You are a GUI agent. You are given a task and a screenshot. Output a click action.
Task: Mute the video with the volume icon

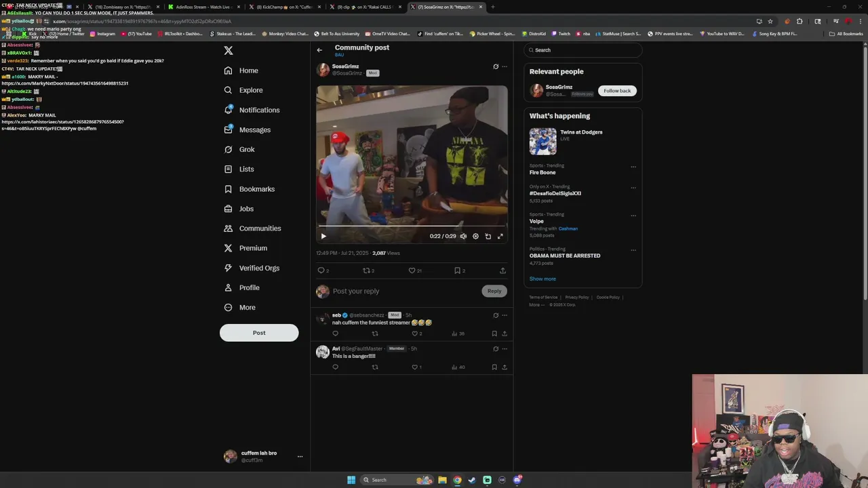pyautogui.click(x=463, y=237)
